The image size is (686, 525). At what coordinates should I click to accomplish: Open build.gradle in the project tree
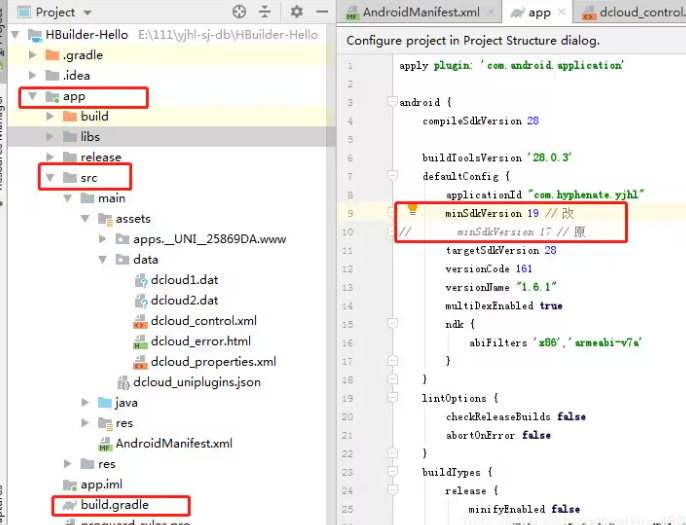(x=115, y=505)
